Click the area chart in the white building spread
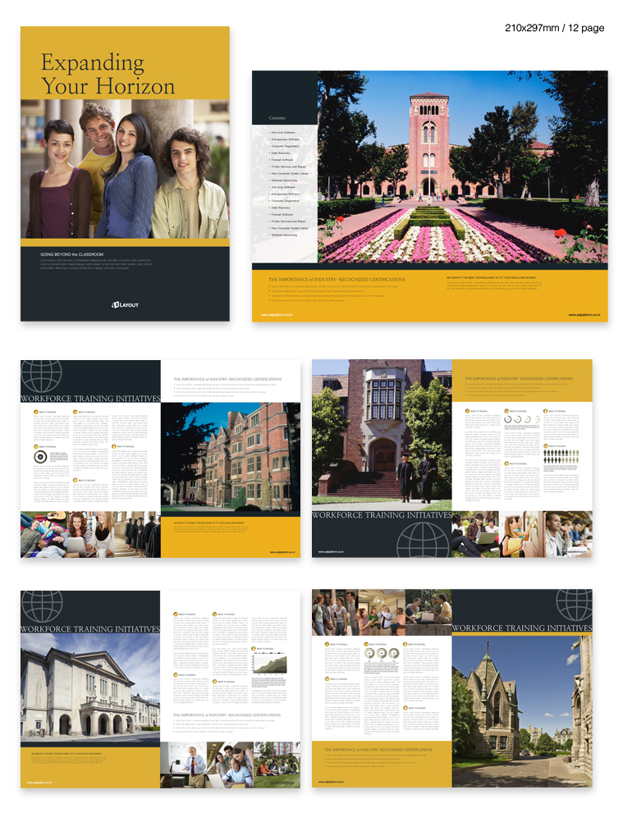Viewport: 632px width, 840px height. click(x=270, y=664)
